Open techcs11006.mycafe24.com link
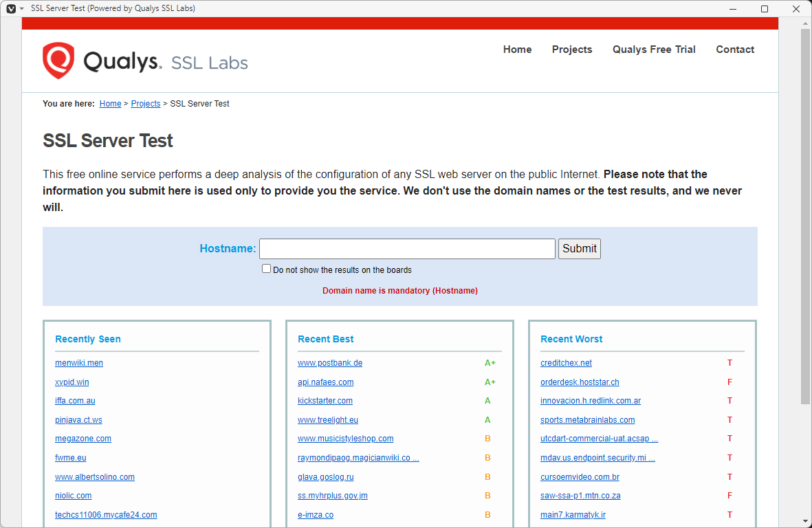This screenshot has height=528, width=812. pyautogui.click(x=106, y=514)
